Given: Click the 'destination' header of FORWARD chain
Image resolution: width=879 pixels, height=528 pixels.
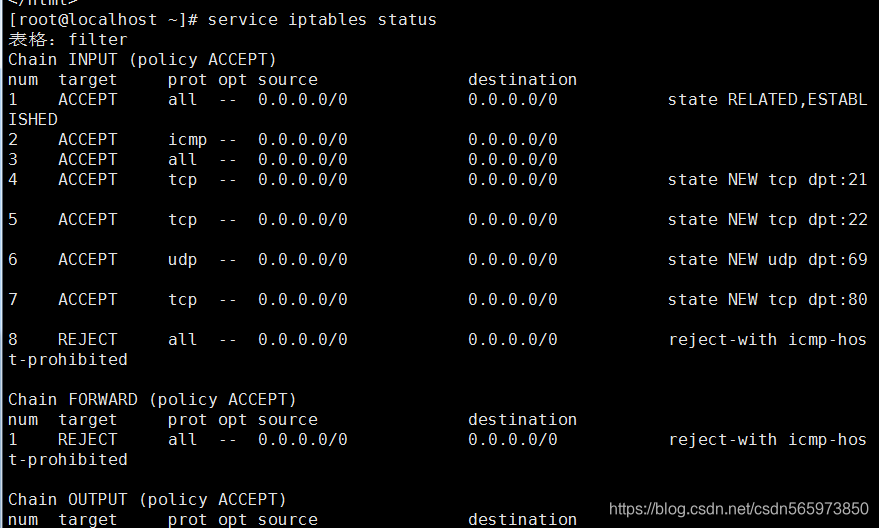Looking at the screenshot, I should tap(522, 420).
